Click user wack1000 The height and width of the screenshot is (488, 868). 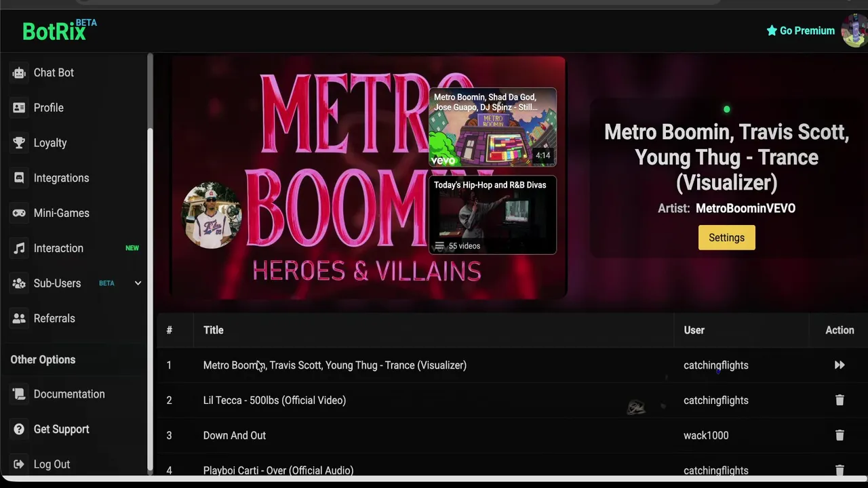point(706,436)
